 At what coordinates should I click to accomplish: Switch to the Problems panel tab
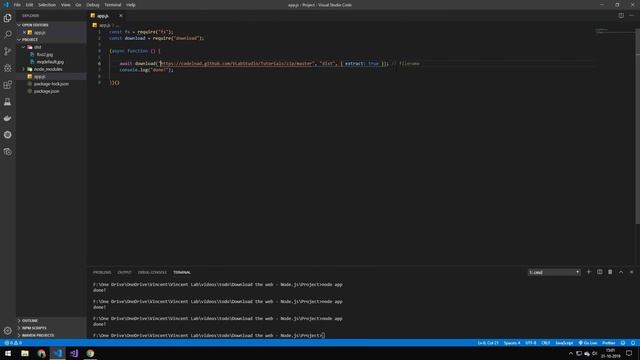102,272
